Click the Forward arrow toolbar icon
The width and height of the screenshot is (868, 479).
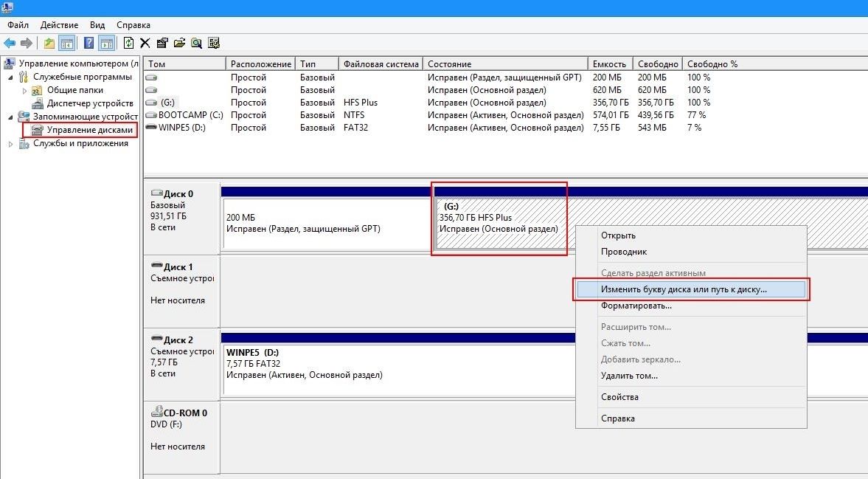pyautogui.click(x=26, y=44)
